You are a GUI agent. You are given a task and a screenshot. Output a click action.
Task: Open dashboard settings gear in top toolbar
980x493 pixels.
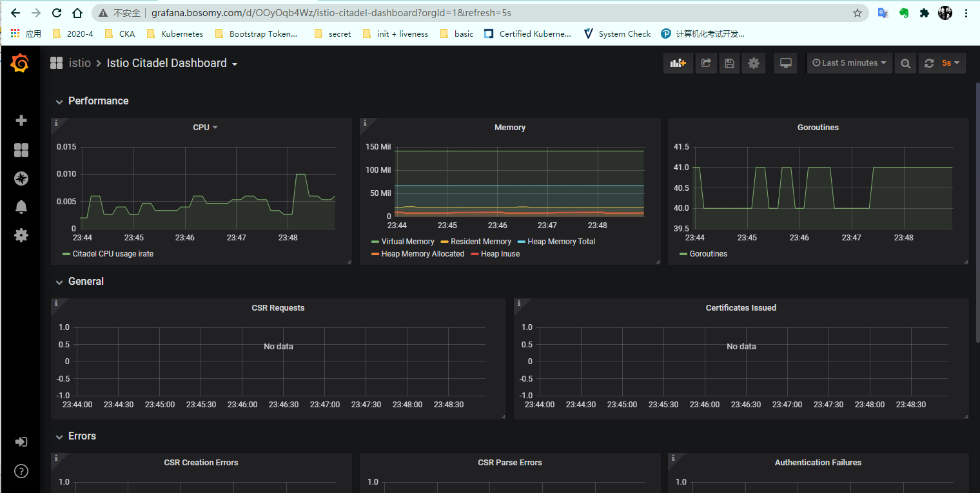tap(754, 63)
